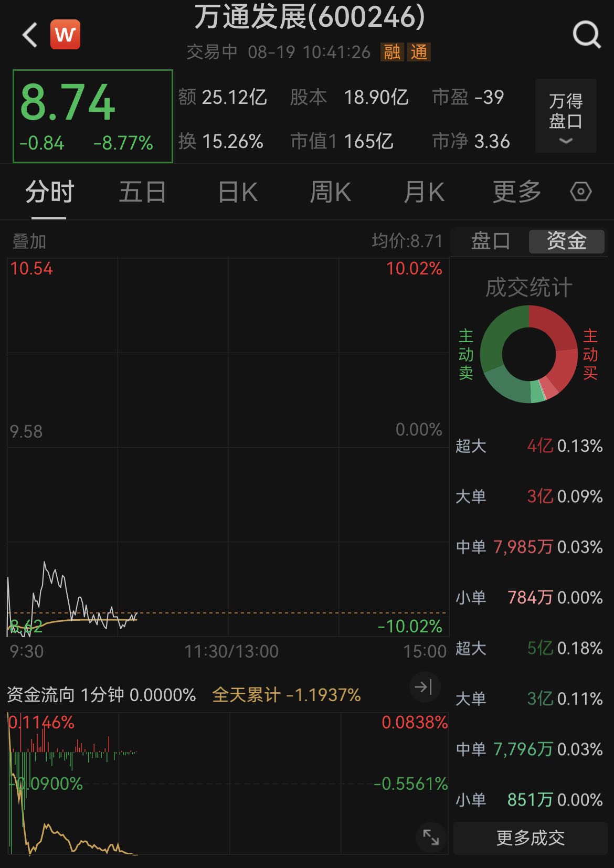Open the 叠加 overlay selector
The image size is (614, 868).
pos(29,241)
